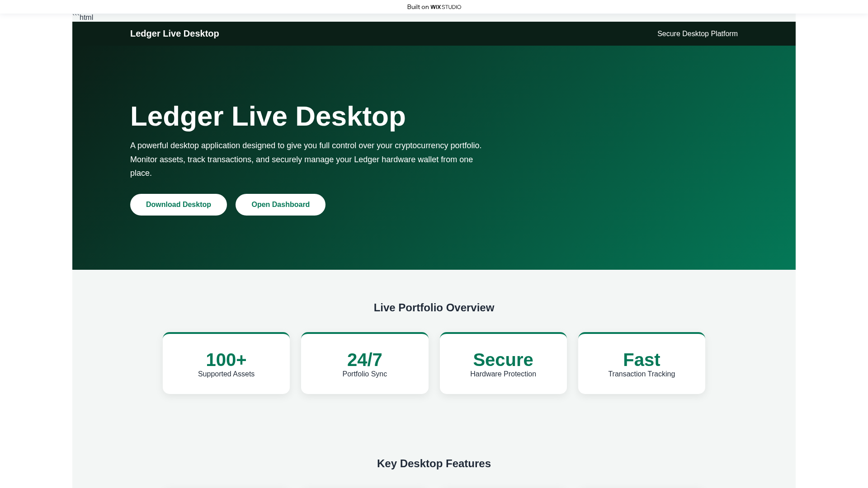
Task: Click the Download Desktop button
Action: [x=179, y=205]
